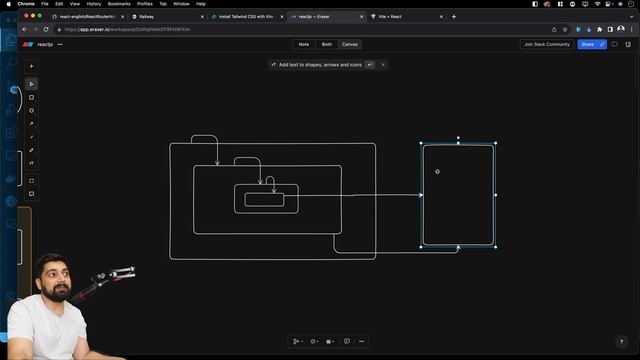Click the Wi-Fi status icon in the menu bar
The width and height of the screenshot is (640, 360).
click(x=598, y=4)
